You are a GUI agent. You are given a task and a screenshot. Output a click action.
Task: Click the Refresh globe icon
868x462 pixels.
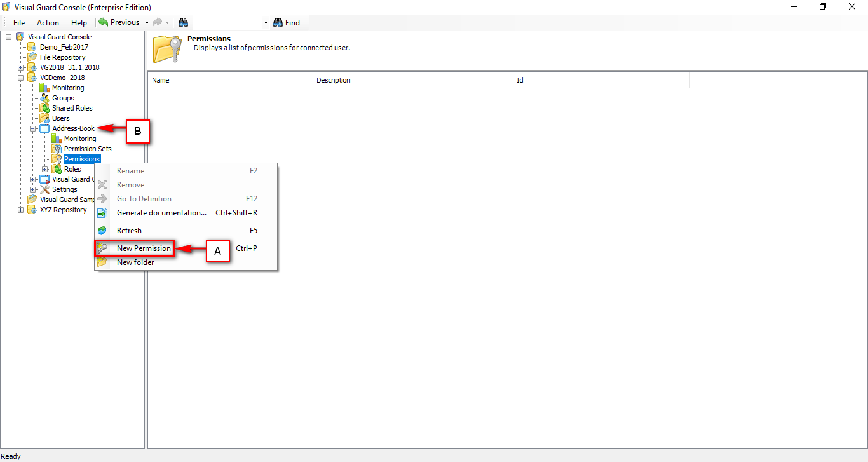point(102,230)
